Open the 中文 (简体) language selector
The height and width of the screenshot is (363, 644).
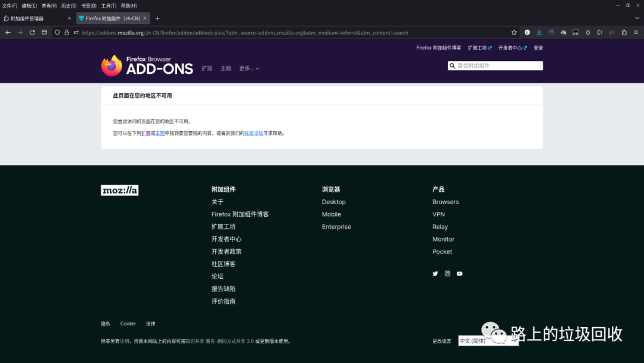[488, 341]
